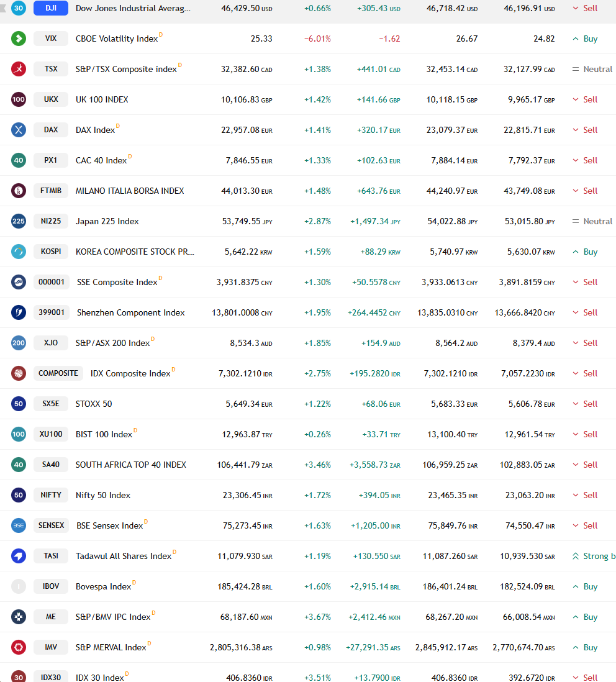Screen dimensions: 616x682
Task: Click the Buy rating for S&P MERVAL
Action: click(585, 647)
